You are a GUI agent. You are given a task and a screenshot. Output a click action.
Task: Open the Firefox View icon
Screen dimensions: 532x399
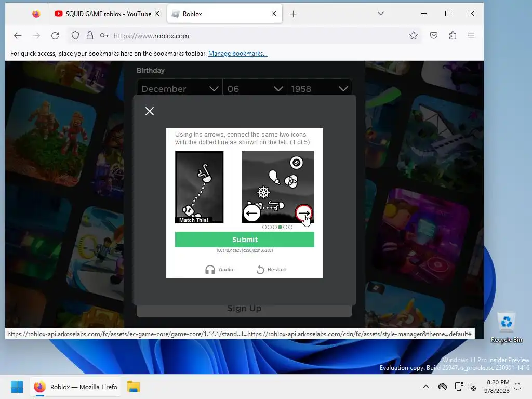coord(36,14)
